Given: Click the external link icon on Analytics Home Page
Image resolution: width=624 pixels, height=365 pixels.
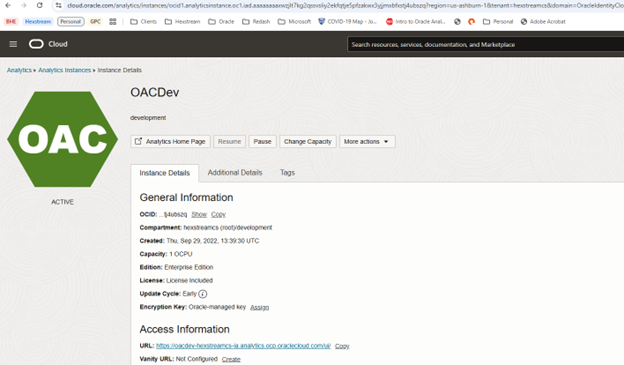Looking at the screenshot, I should coord(138,141).
